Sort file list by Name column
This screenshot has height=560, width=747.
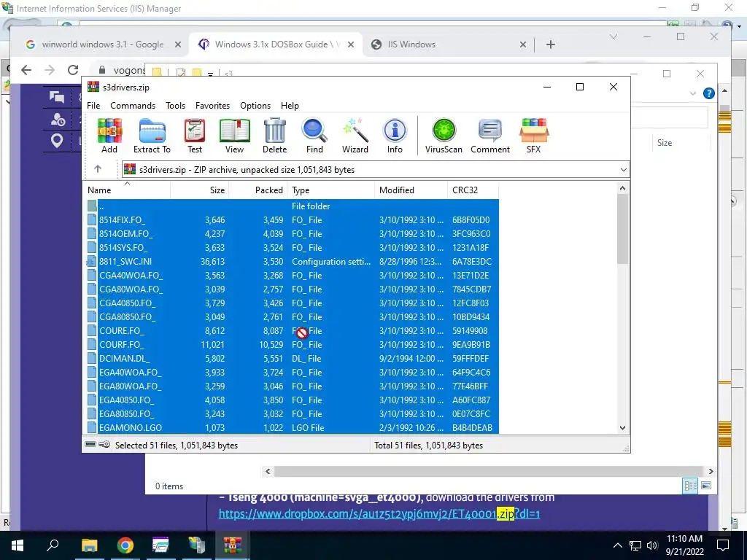[127, 190]
